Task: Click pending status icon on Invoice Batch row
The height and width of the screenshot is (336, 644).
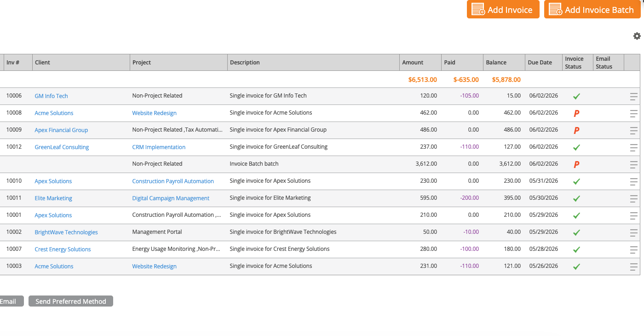Action: (x=576, y=164)
